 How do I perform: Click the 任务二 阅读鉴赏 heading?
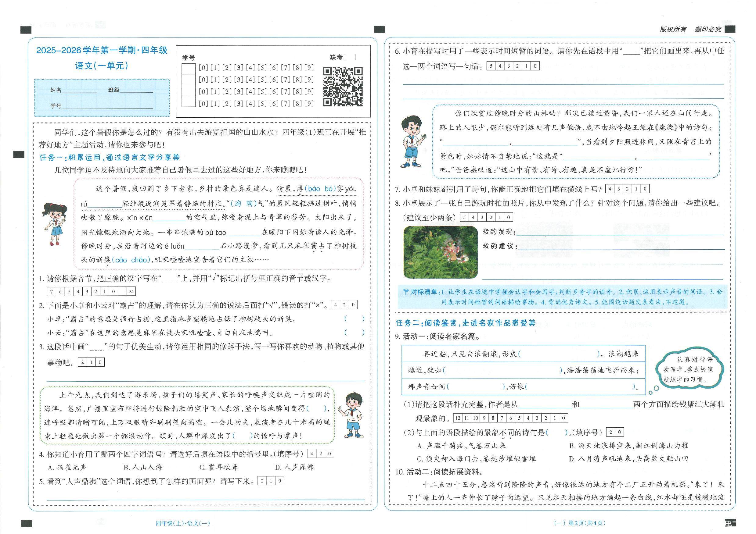point(466,323)
